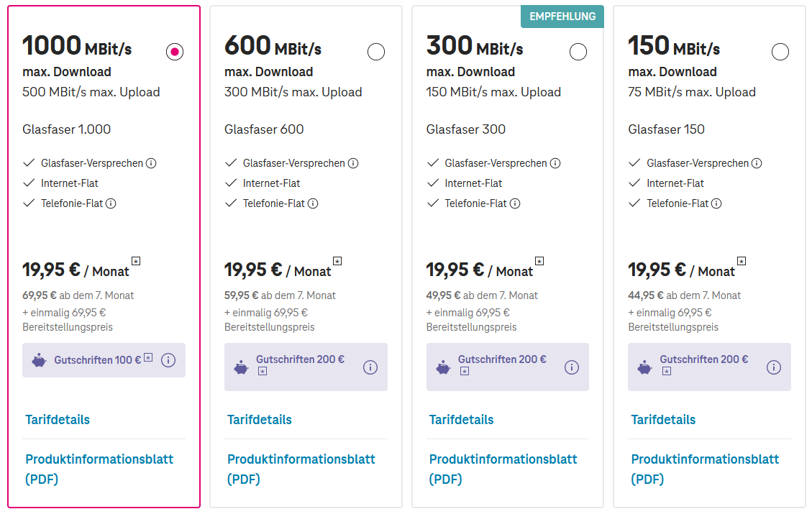Choose the 300 MBit/s tariff radio button
This screenshot has height=514, width=812.
pyautogui.click(x=578, y=52)
